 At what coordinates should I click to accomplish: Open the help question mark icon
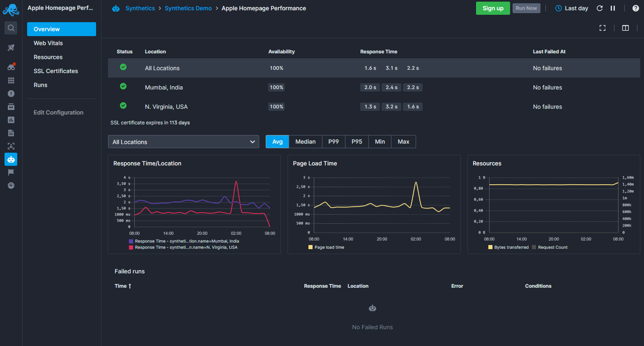pyautogui.click(x=636, y=8)
